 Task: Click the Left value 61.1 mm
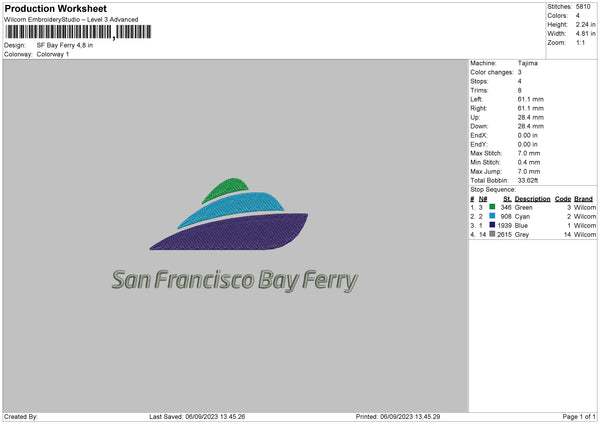click(x=530, y=99)
